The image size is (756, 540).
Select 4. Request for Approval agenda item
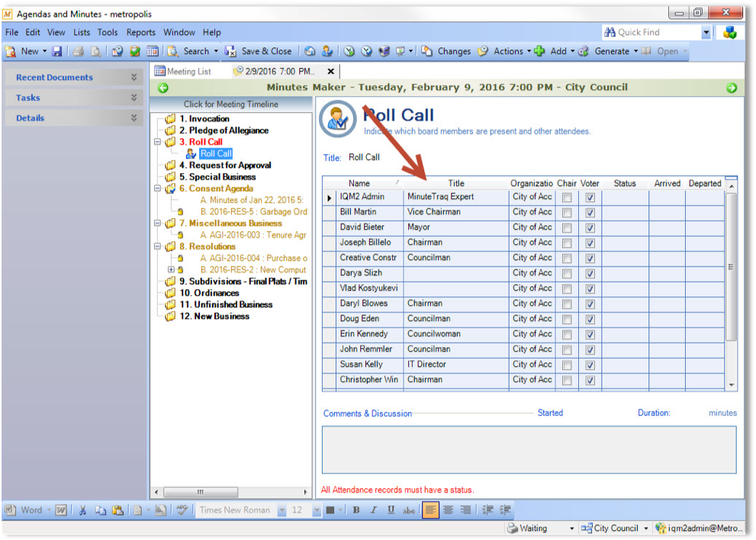(x=225, y=165)
